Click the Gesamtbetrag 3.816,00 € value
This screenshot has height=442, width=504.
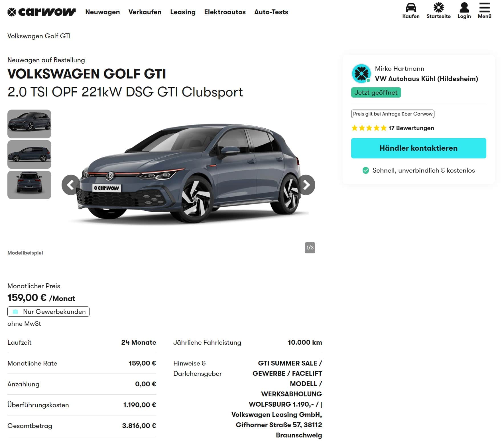click(x=139, y=426)
